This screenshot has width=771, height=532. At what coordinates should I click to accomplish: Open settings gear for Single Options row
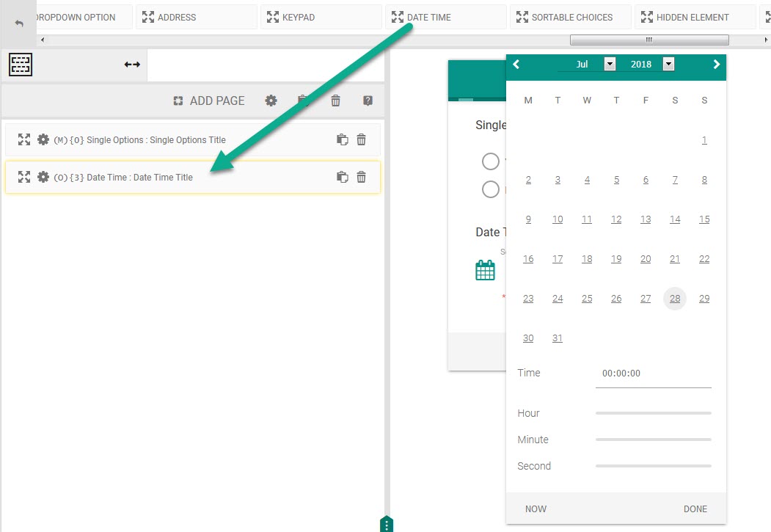[43, 139]
